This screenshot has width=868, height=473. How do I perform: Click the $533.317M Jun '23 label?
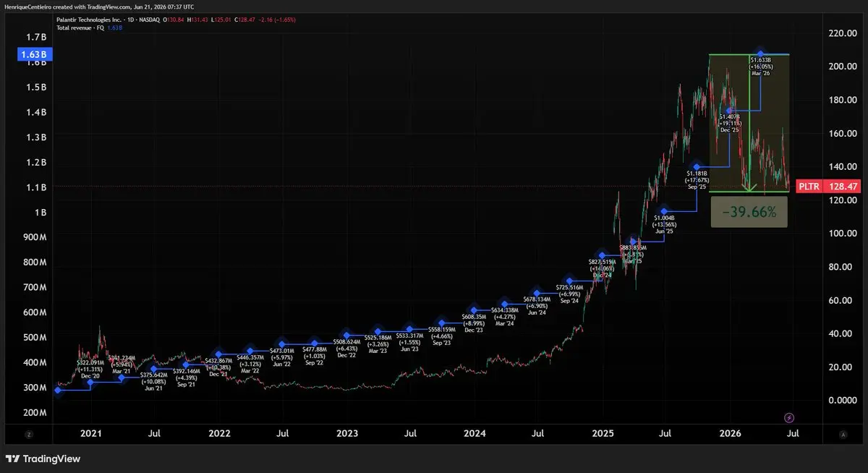point(410,341)
